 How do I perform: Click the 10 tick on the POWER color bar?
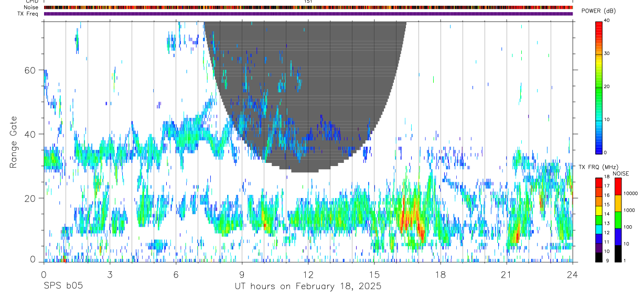point(607,119)
